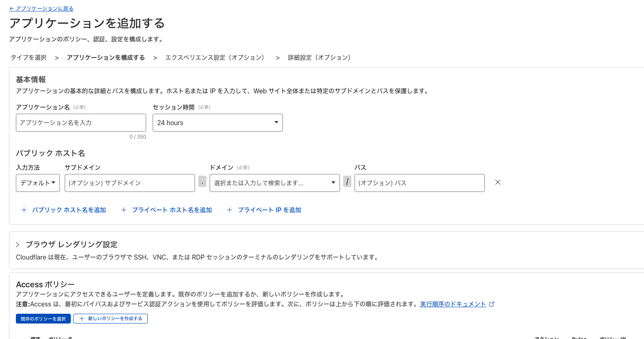
Task: Focus the パス optional input field
Action: [420, 183]
